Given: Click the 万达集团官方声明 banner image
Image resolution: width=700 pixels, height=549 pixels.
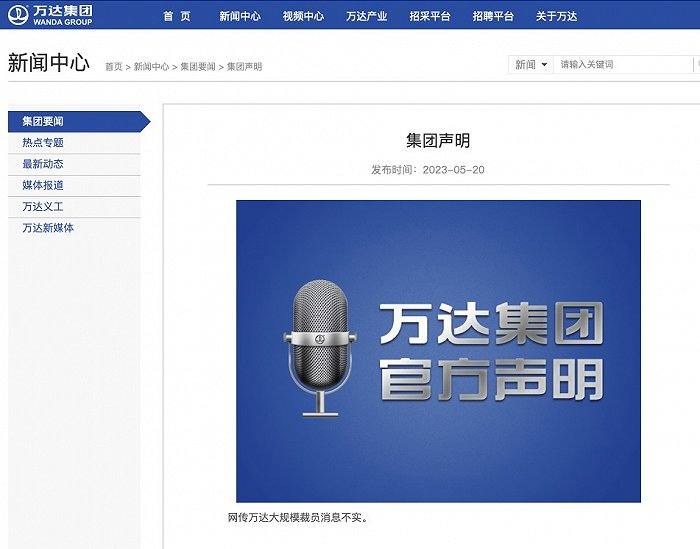Looking at the screenshot, I should coord(438,351).
